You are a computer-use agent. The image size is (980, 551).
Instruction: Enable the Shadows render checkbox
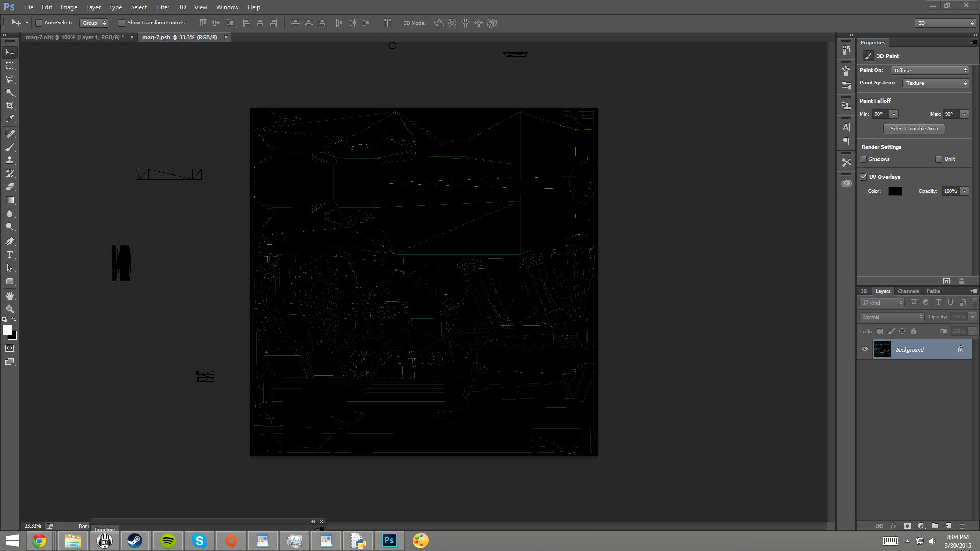tap(864, 159)
